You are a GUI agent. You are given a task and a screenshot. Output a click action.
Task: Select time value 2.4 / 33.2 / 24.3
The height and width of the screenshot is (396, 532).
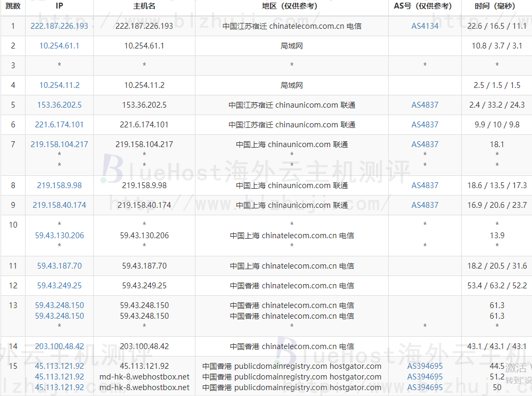coord(497,104)
